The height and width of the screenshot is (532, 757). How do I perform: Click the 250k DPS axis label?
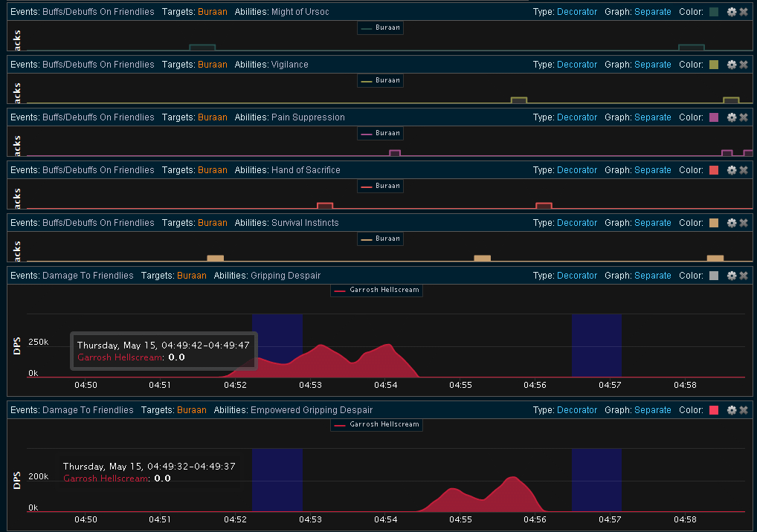click(x=39, y=342)
